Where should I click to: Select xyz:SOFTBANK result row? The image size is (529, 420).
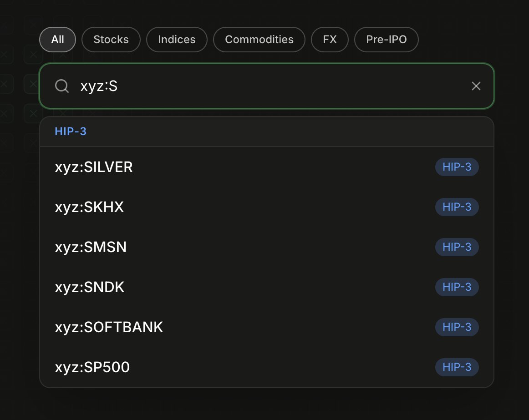pos(267,327)
